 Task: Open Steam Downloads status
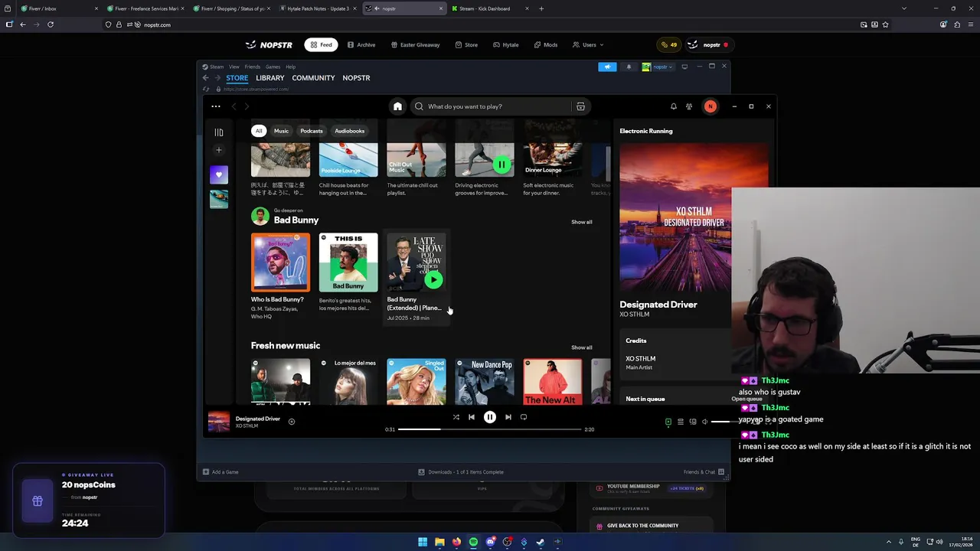(x=461, y=472)
